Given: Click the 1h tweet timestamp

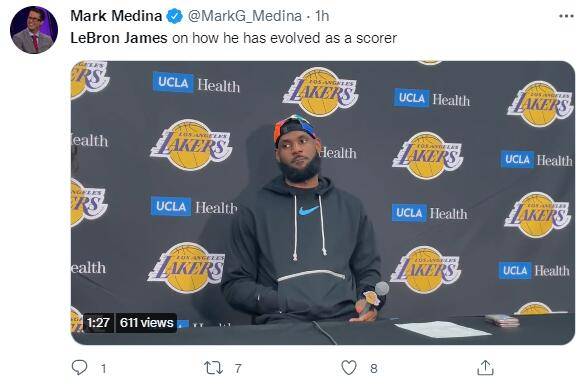Looking at the screenshot, I should click(322, 16).
